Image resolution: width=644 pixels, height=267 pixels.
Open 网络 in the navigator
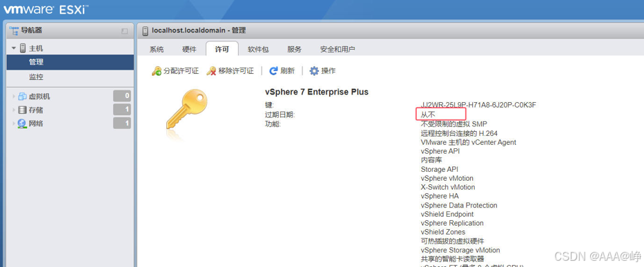[x=36, y=123]
